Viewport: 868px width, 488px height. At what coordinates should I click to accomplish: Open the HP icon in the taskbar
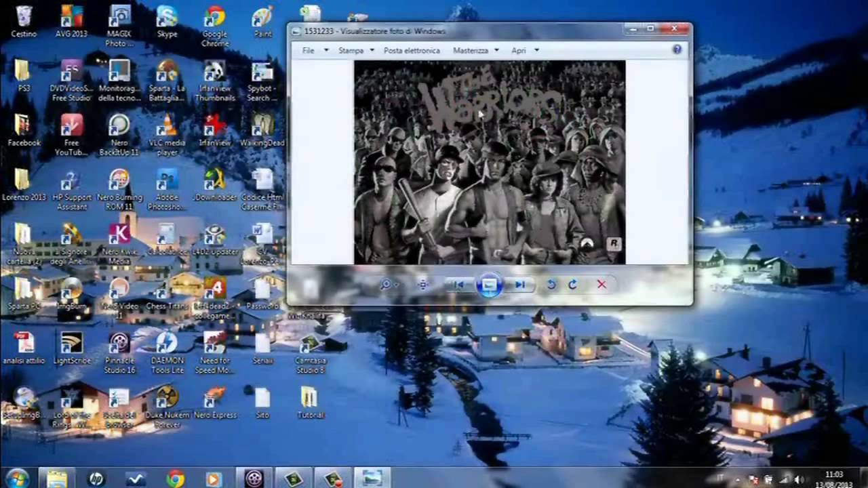(96, 479)
